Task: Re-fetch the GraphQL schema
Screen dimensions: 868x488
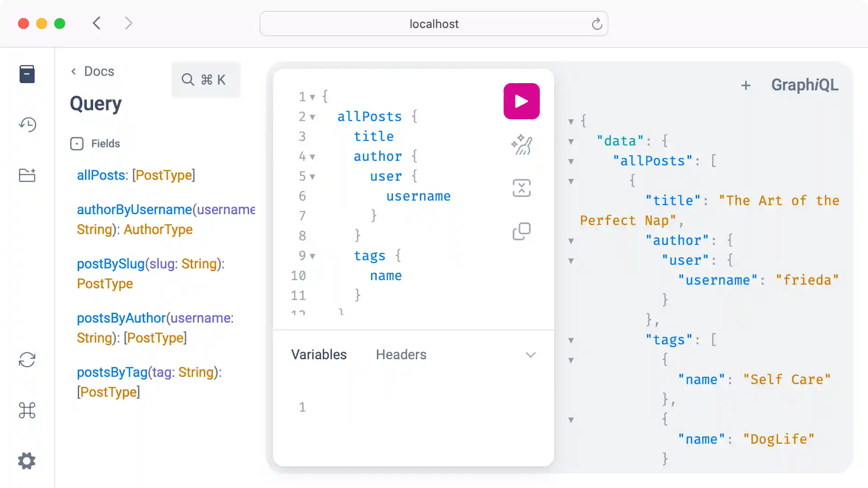Action: pos(27,360)
